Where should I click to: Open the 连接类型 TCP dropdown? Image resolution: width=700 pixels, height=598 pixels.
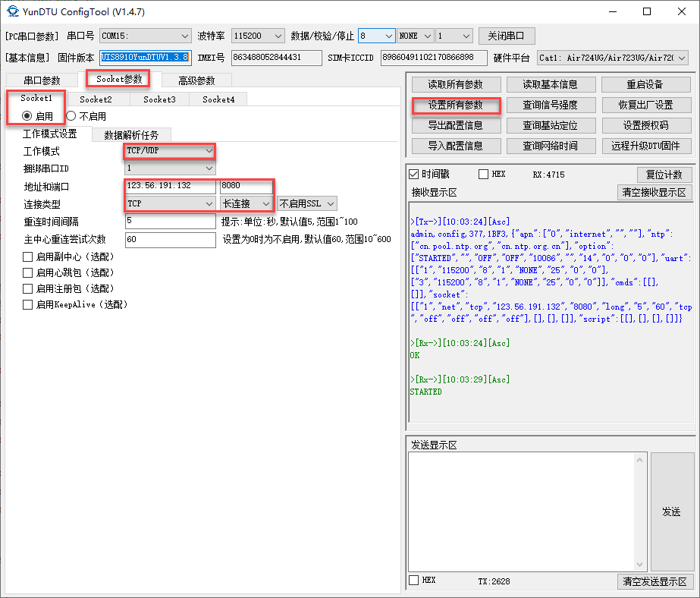(x=170, y=203)
